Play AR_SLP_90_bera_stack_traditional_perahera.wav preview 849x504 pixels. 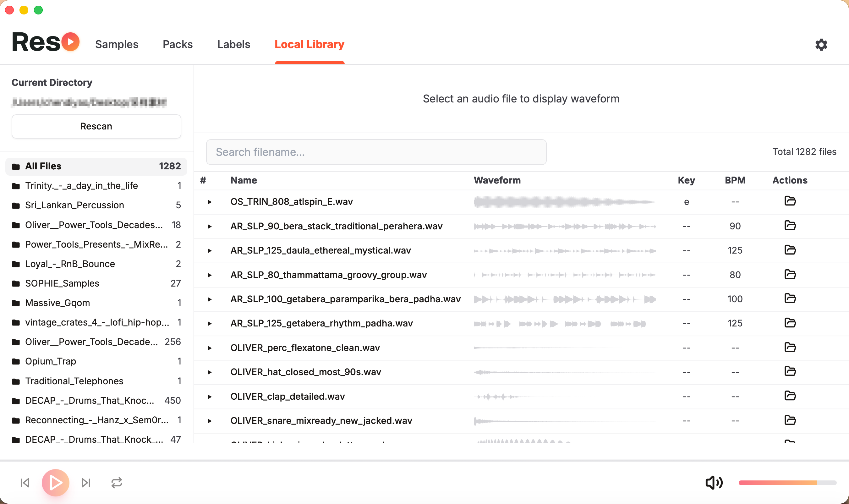(210, 227)
